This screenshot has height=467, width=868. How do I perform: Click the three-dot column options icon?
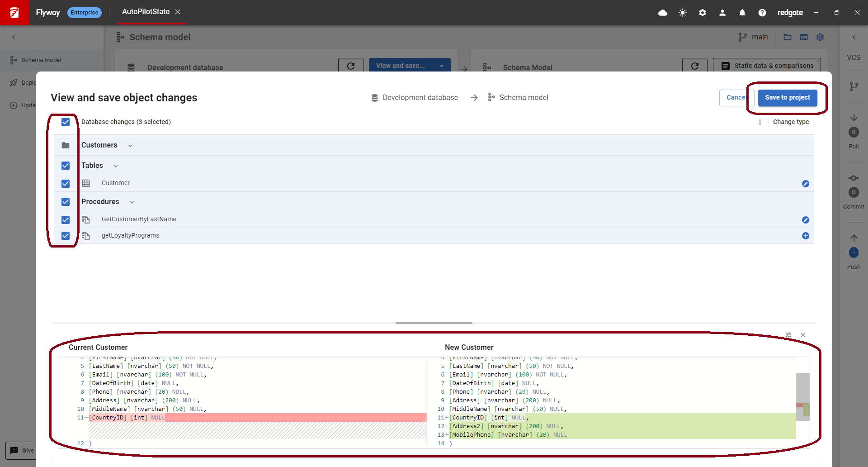coord(760,122)
